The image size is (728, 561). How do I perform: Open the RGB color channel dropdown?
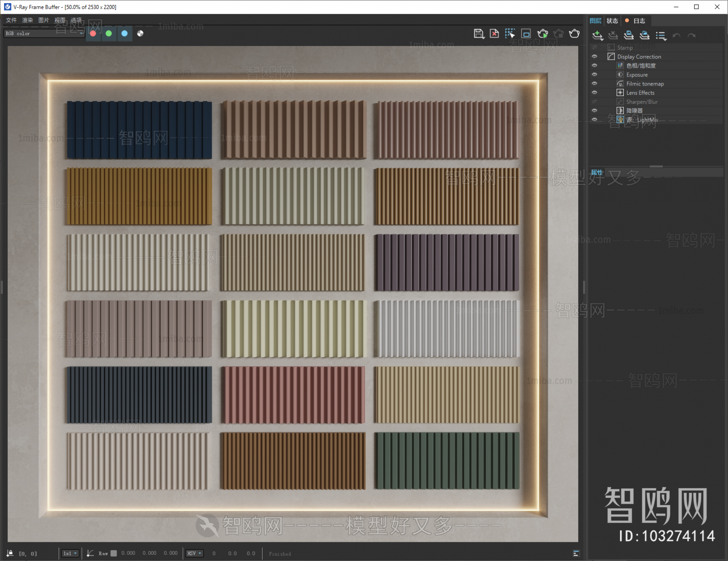[x=44, y=33]
